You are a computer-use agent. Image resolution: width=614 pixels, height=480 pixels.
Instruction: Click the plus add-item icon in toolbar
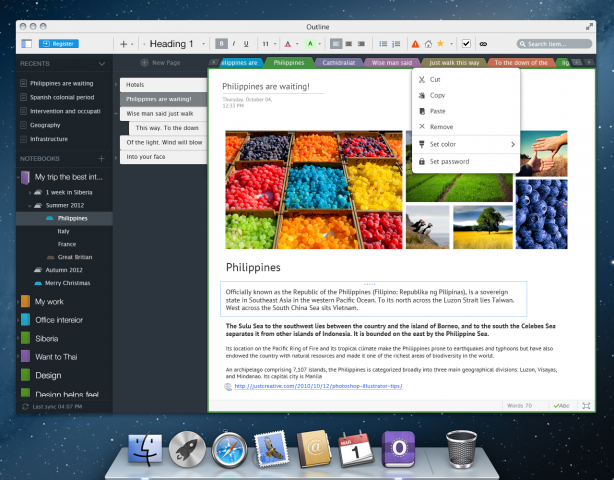123,44
